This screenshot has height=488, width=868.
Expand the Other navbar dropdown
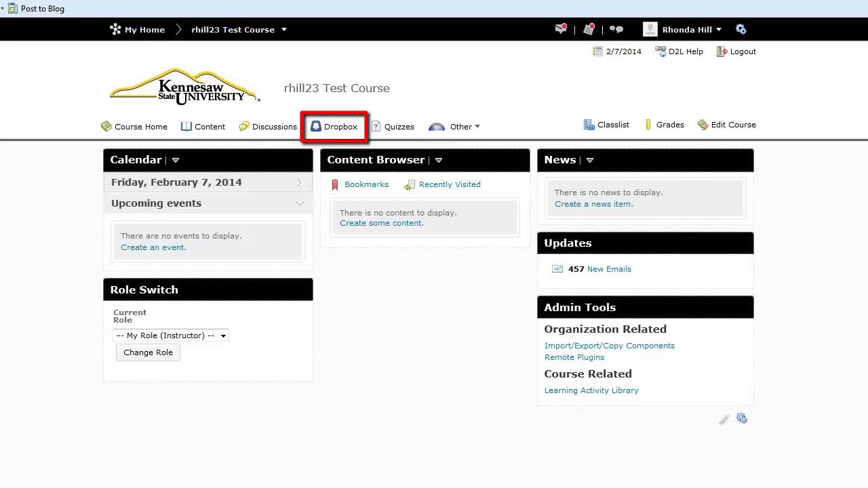[454, 127]
